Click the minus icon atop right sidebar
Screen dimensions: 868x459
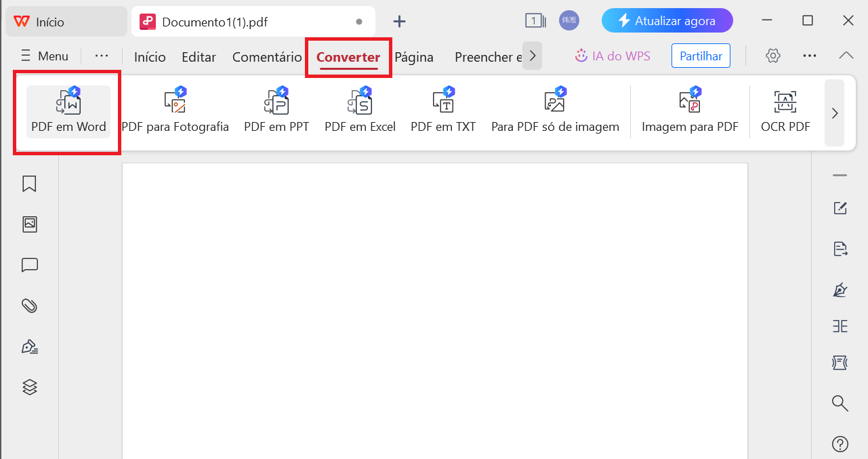pyautogui.click(x=840, y=176)
